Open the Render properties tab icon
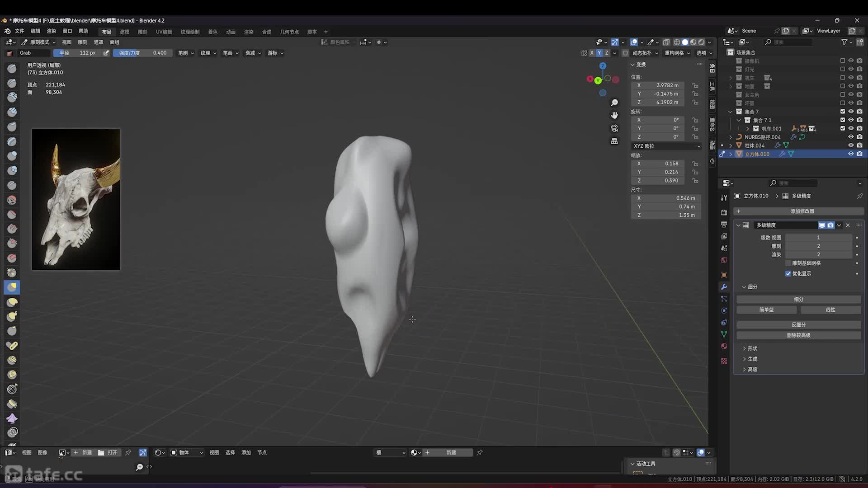Screen dimensions: 868x488 coord(724,212)
